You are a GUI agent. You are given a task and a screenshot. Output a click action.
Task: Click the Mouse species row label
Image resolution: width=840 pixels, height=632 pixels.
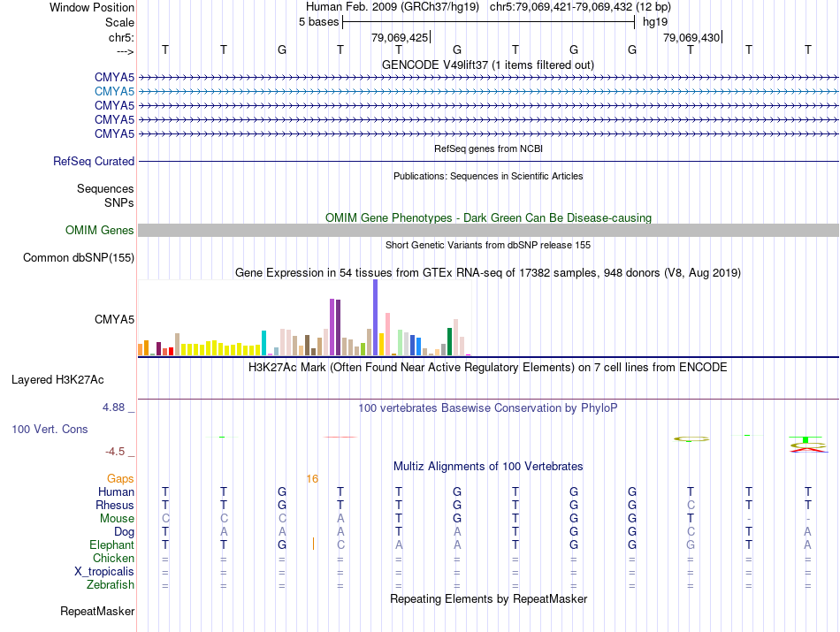click(117, 519)
